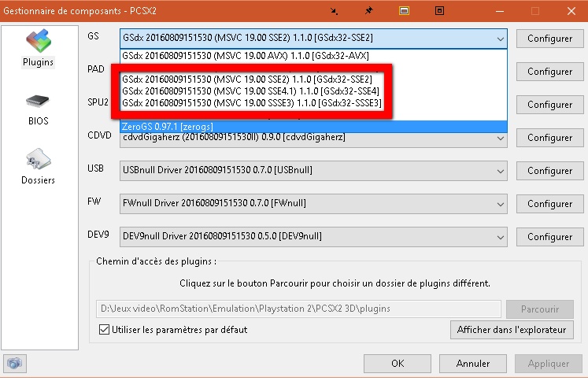Click the yellow window icon in title bar
This screenshot has height=381, width=588.
click(x=404, y=10)
